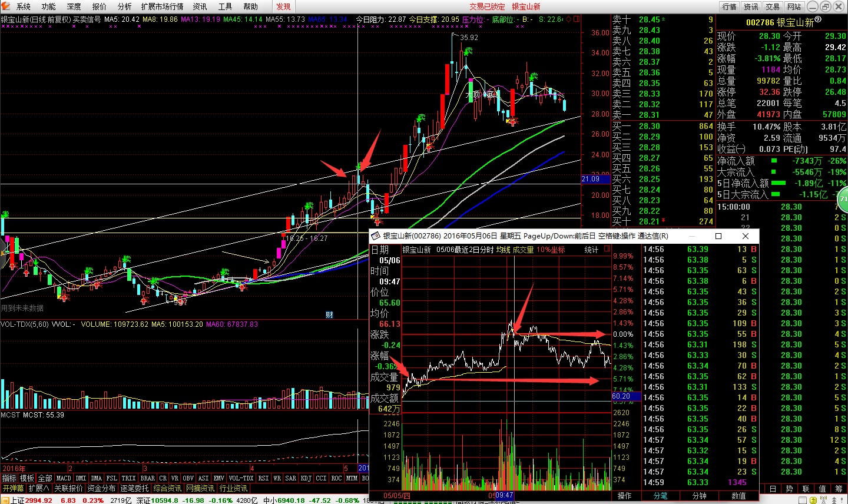Switch to the 指标 tab

click(9, 479)
